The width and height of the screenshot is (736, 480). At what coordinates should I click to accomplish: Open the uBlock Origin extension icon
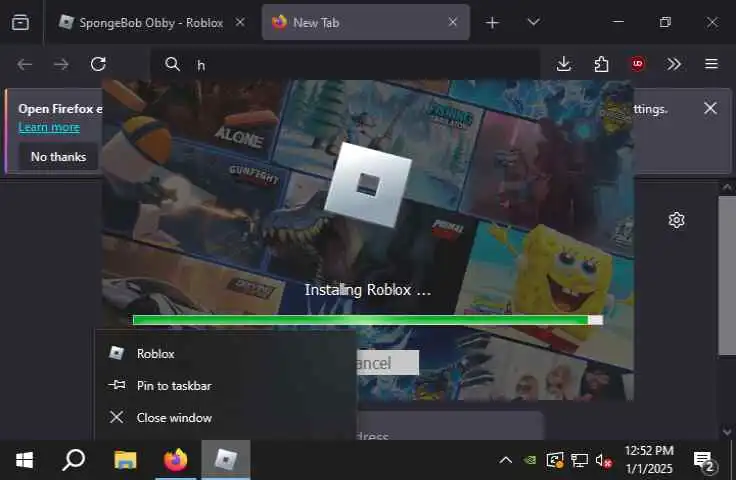[x=637, y=64]
